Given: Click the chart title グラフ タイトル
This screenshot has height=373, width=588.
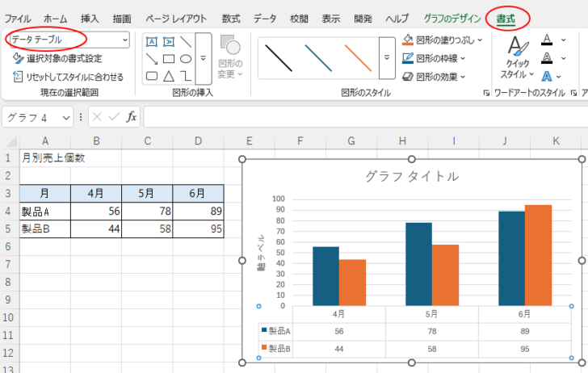Looking at the screenshot, I should [412, 176].
